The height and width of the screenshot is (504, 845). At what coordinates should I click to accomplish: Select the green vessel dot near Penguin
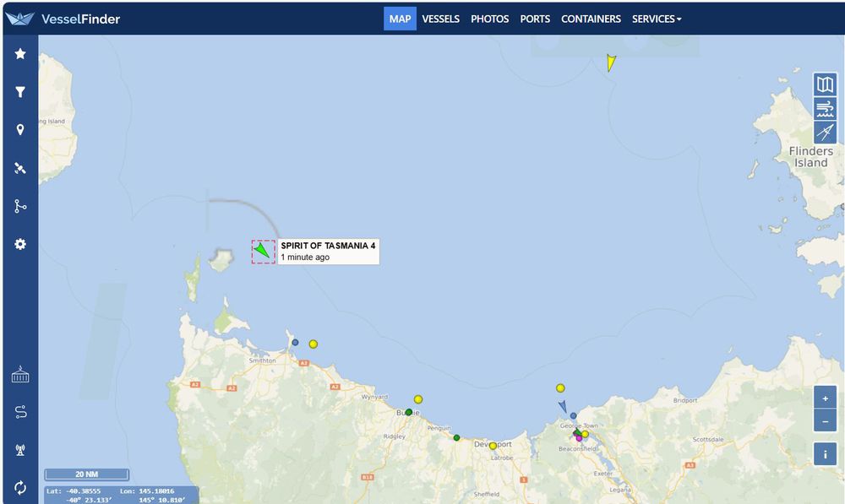point(456,438)
